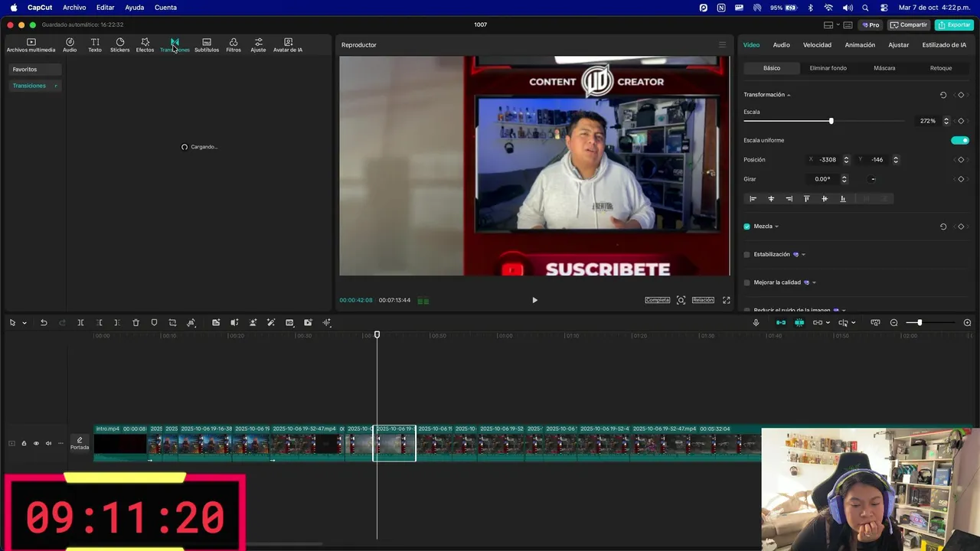Click the Posición X value field

pos(829,160)
